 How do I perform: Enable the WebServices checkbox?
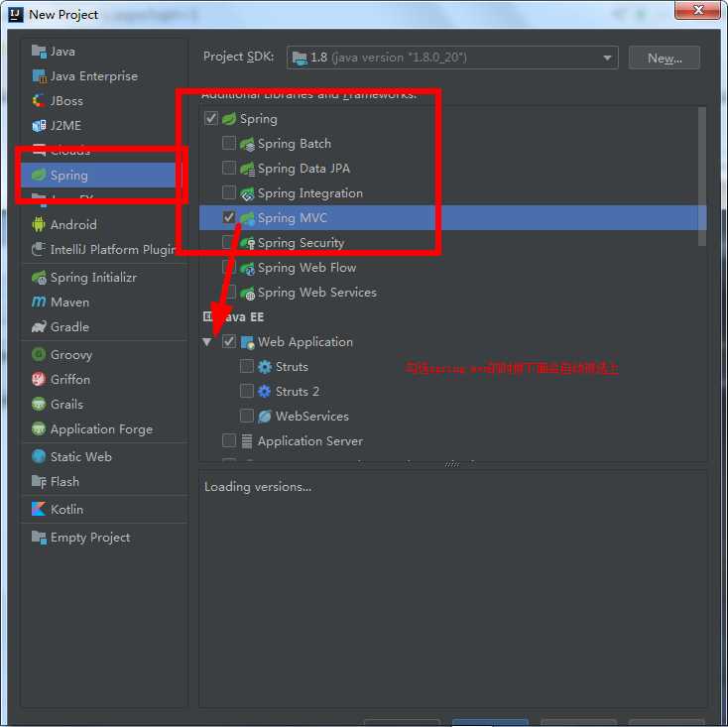click(x=247, y=416)
